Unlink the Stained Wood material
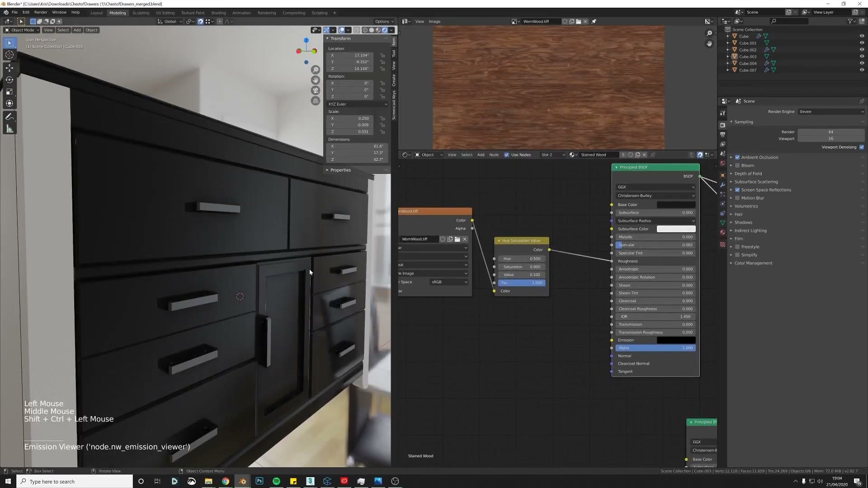The height and width of the screenshot is (488, 868). tap(645, 155)
